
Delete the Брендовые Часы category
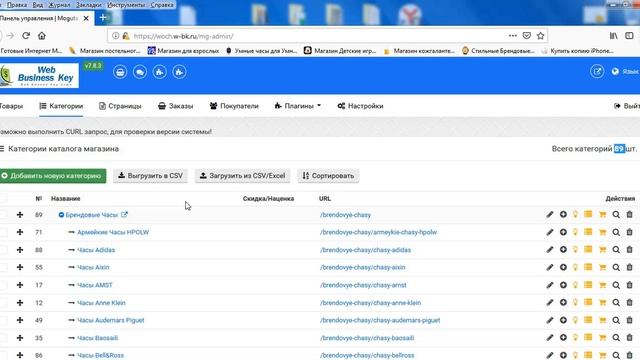coord(629,215)
